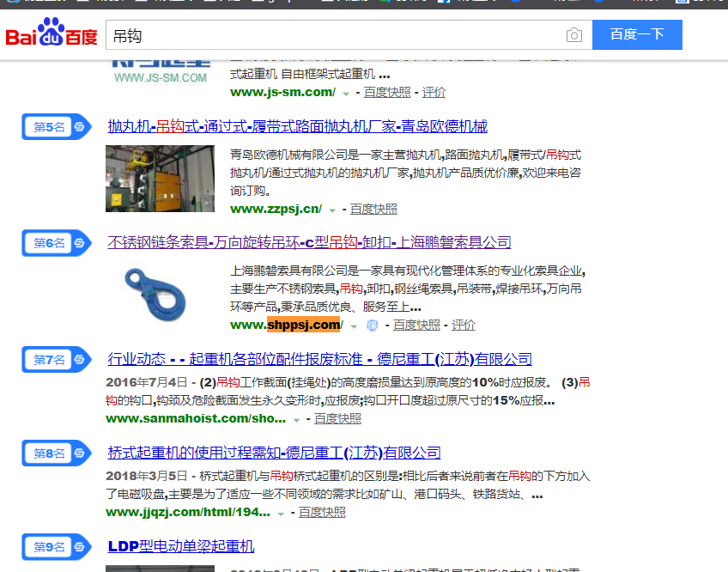Click the 百度一下 search button

637,34
